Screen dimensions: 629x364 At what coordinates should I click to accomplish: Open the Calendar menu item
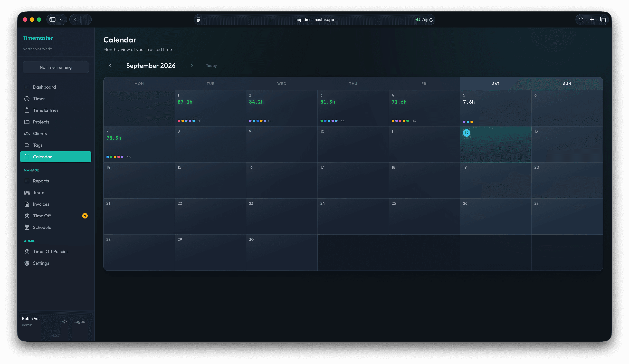pos(56,157)
